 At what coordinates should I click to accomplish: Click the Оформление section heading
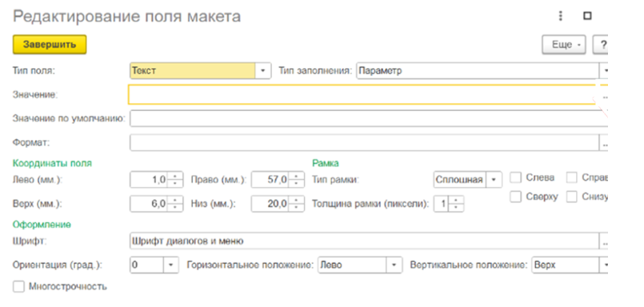pos(42,225)
